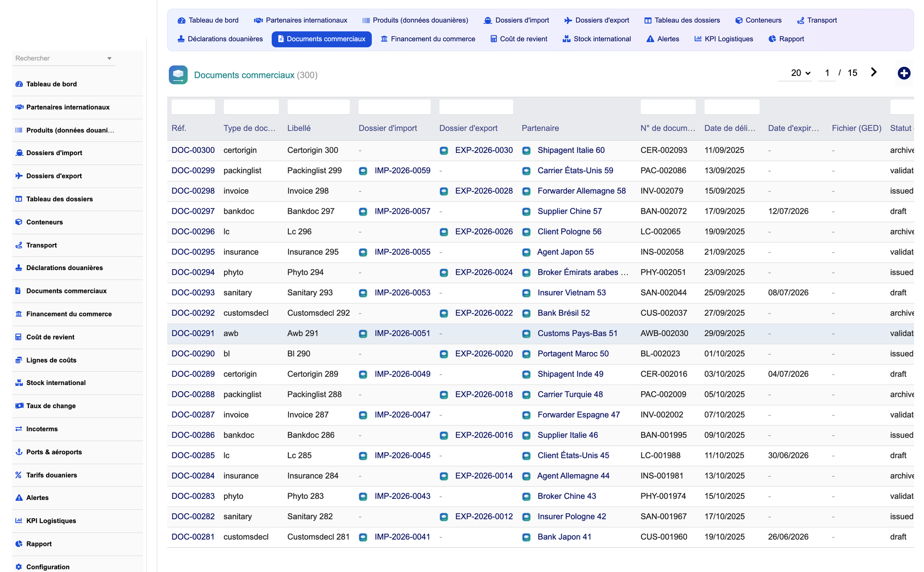Click record icon beside EXP-2026-0030
This screenshot has height=572, width=924.
444,150
